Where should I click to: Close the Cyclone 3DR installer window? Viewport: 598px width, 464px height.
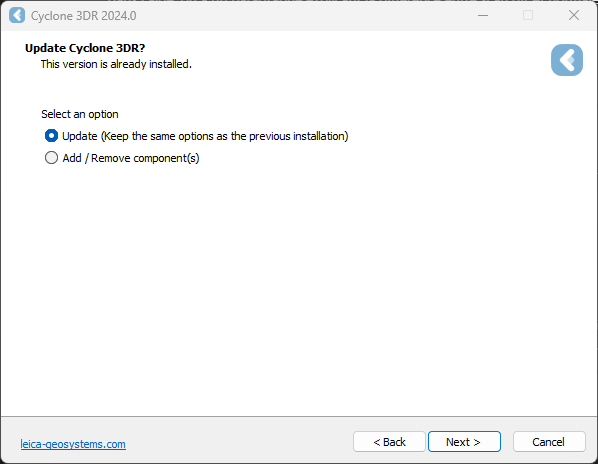(x=574, y=16)
